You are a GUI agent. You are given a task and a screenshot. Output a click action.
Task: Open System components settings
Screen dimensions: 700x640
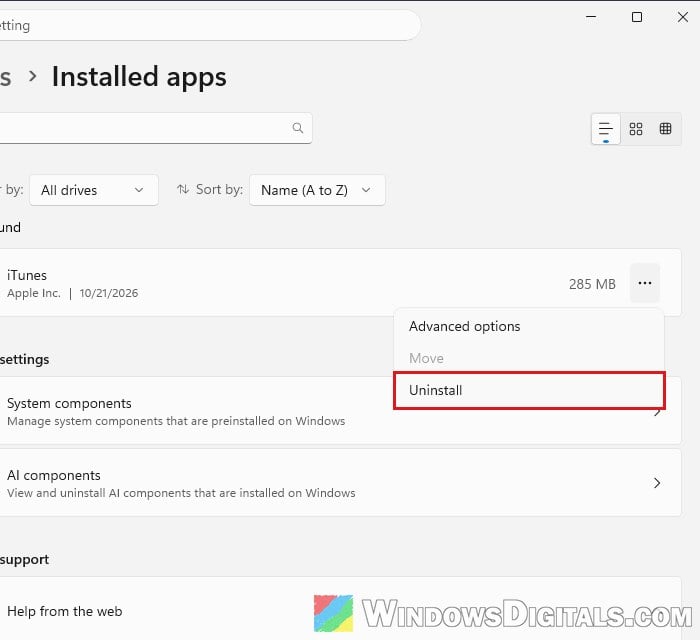340,411
